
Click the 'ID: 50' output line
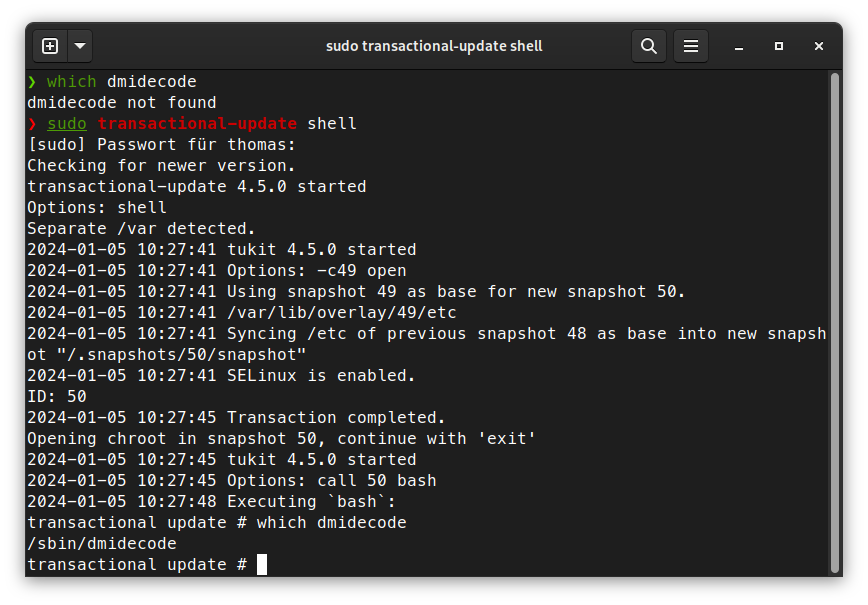[x=57, y=397]
